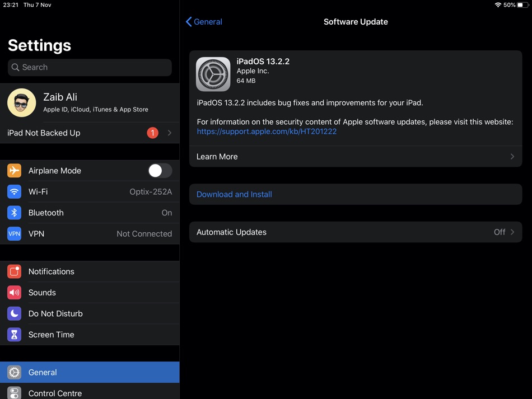
Task: Open Zaib Ali Apple ID profile avatar
Action: click(x=22, y=103)
